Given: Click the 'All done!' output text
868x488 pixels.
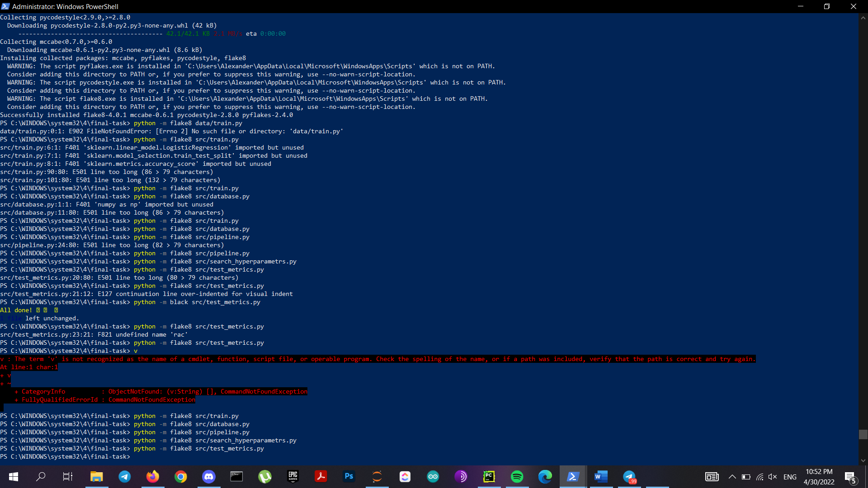Looking at the screenshot, I should coord(16,310).
